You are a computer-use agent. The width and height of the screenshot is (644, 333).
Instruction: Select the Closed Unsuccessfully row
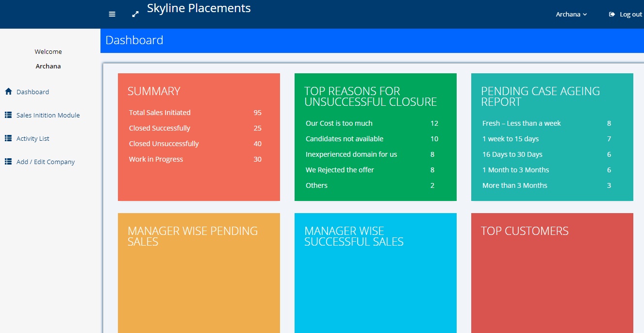pos(196,144)
